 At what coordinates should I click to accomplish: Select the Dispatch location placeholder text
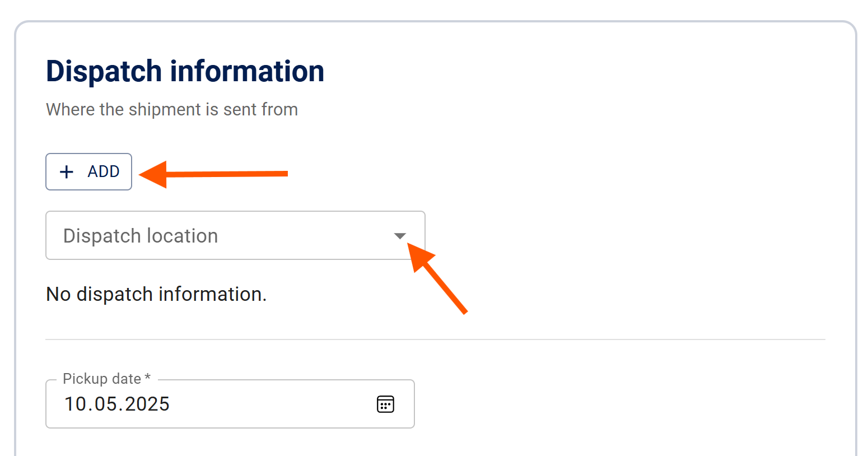141,236
